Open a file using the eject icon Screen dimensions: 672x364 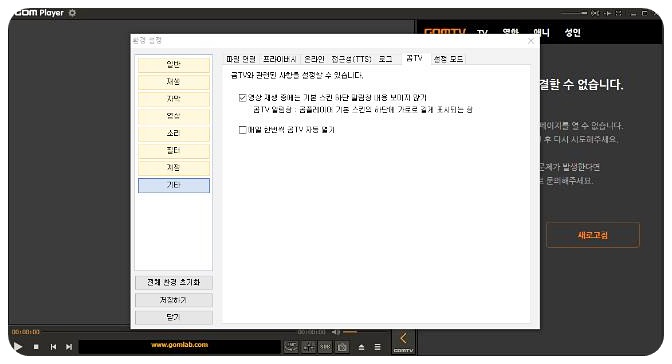(361, 347)
